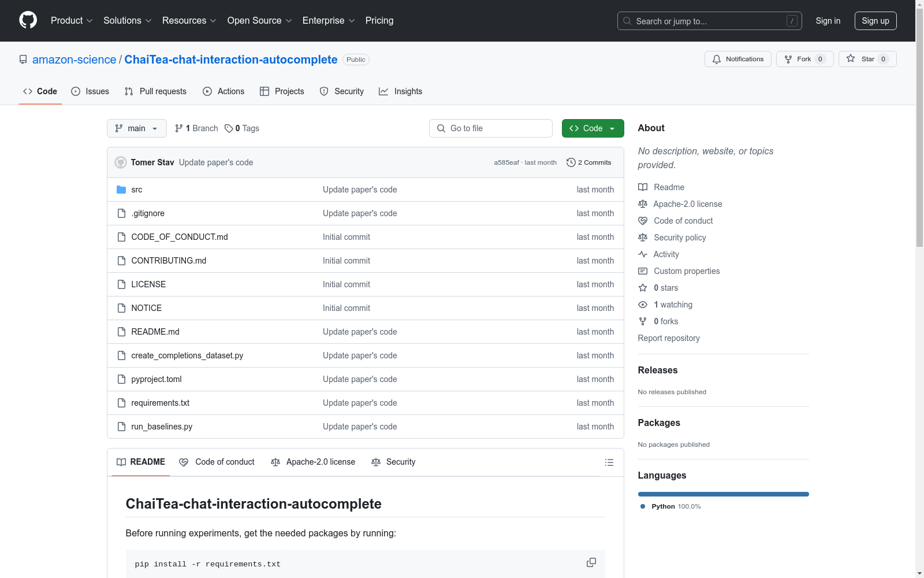Copy the pip install command
The height and width of the screenshot is (578, 924).
(591, 563)
